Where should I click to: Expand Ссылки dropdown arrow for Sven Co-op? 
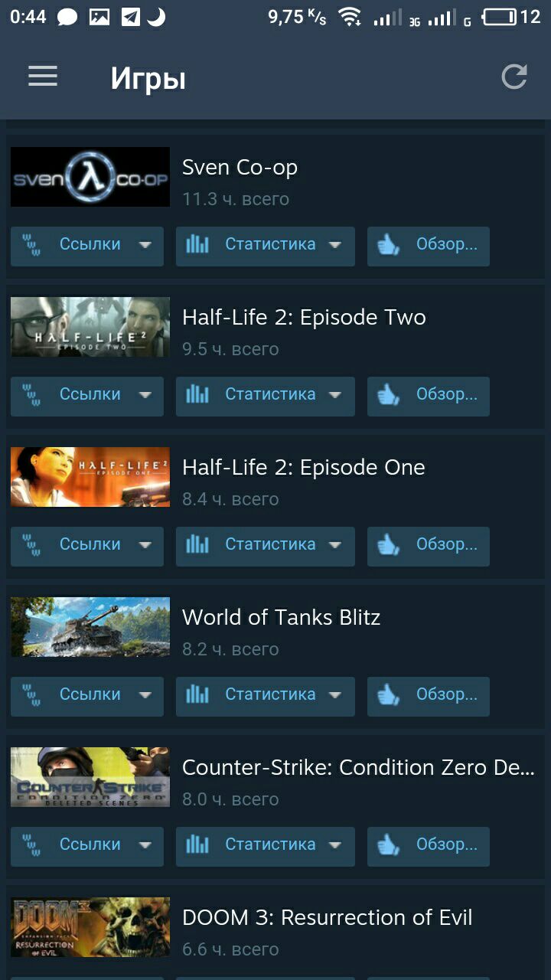click(x=145, y=245)
